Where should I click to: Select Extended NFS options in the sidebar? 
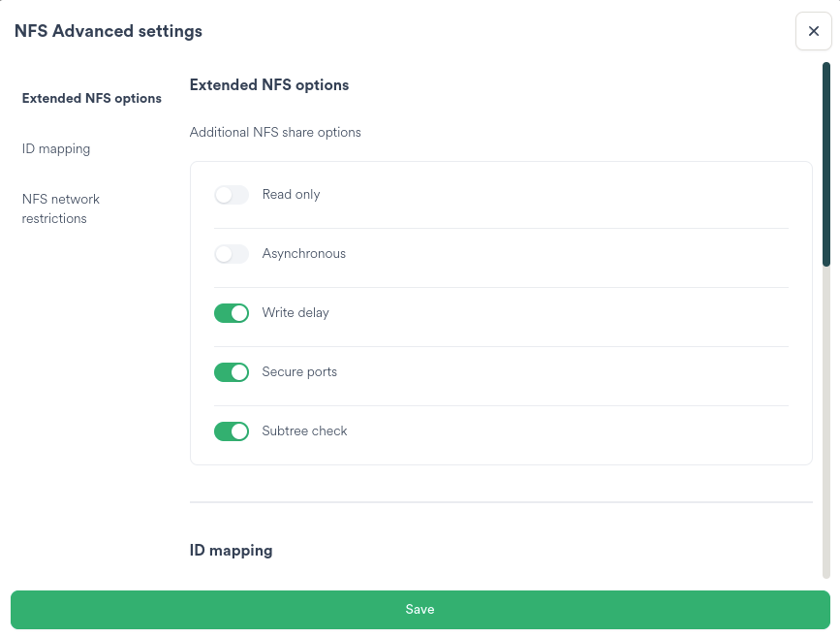(x=91, y=98)
